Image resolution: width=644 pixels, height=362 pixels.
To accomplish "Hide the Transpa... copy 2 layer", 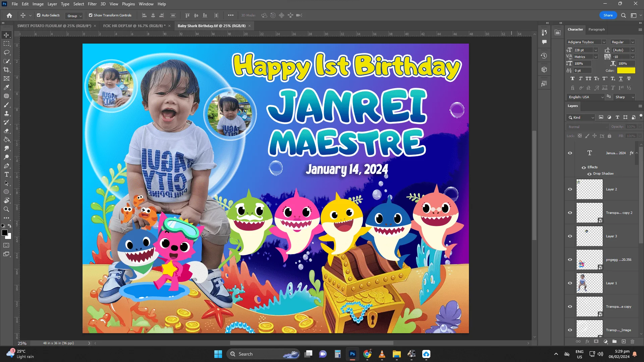I will pos(570,213).
